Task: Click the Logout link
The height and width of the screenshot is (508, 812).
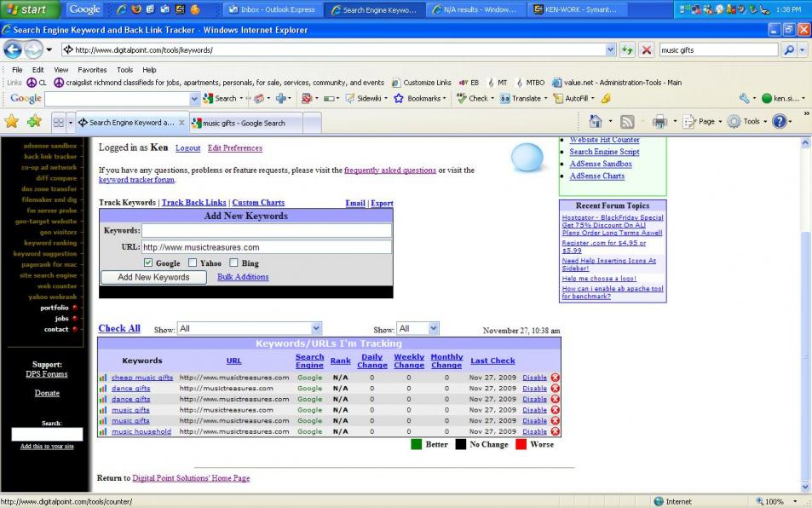Action: point(187,148)
